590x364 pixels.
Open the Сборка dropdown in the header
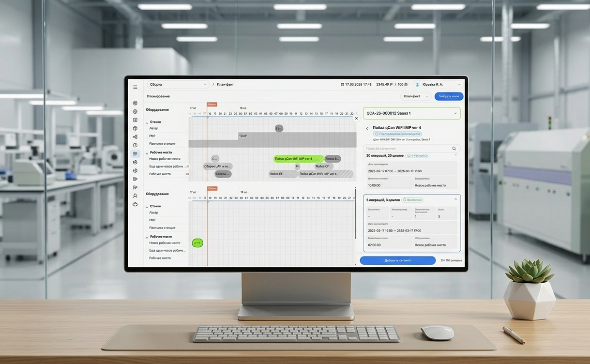178,85
